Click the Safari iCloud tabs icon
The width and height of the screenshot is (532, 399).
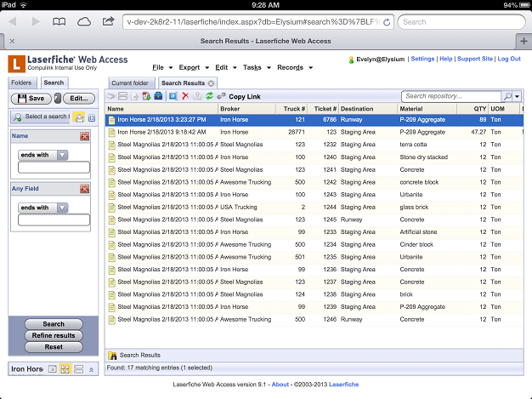(84, 22)
